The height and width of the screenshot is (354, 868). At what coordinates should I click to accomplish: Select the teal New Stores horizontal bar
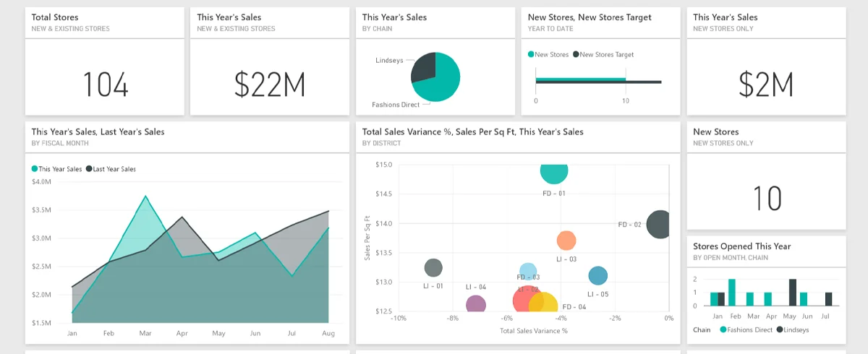tap(581, 78)
